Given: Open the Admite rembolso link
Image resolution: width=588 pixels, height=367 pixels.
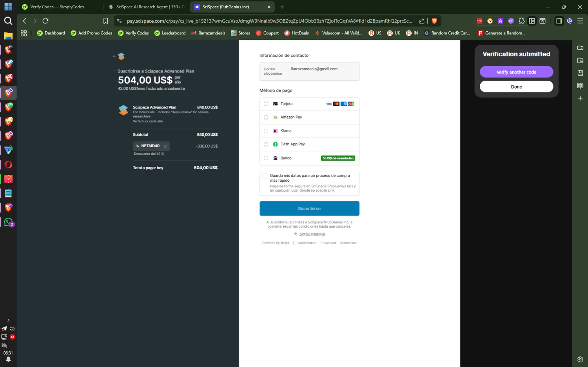Looking at the screenshot, I should click(312, 234).
